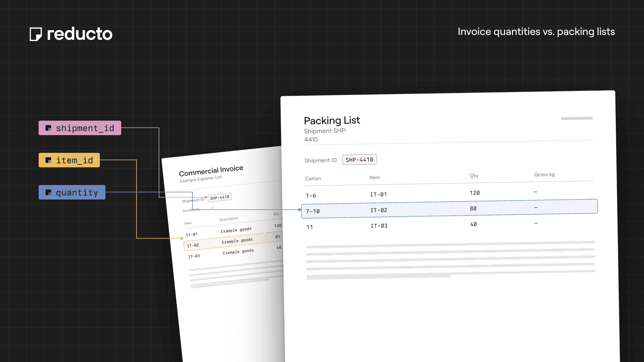This screenshot has height=362, width=644.
Task: Click item cell 'IT-01' on the Packing List
Action: click(378, 195)
